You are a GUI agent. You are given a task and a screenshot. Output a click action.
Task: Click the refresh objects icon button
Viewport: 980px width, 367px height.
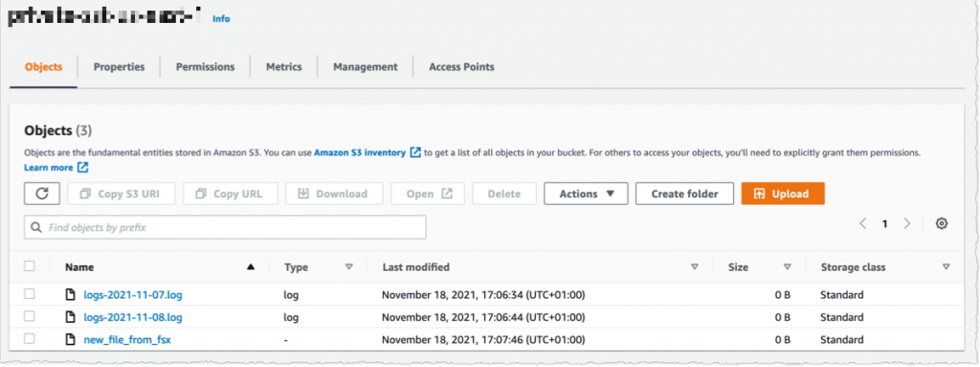point(42,194)
